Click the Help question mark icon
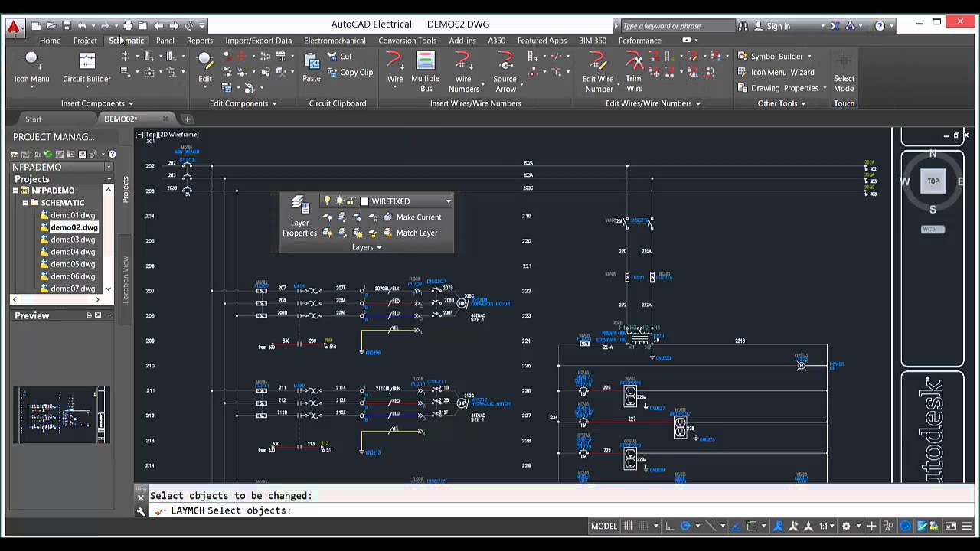Viewport: 980px width, 551px height. point(880,25)
